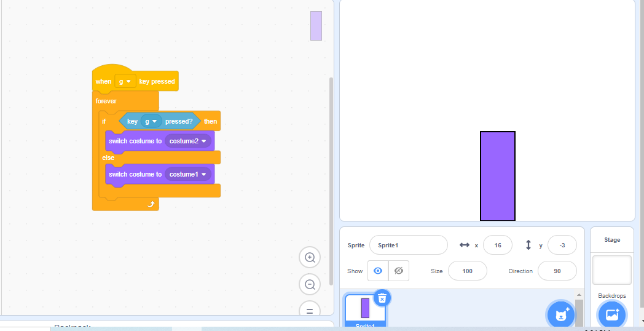Expand the costume1 dropdown
This screenshot has width=644, height=331.
point(187,174)
